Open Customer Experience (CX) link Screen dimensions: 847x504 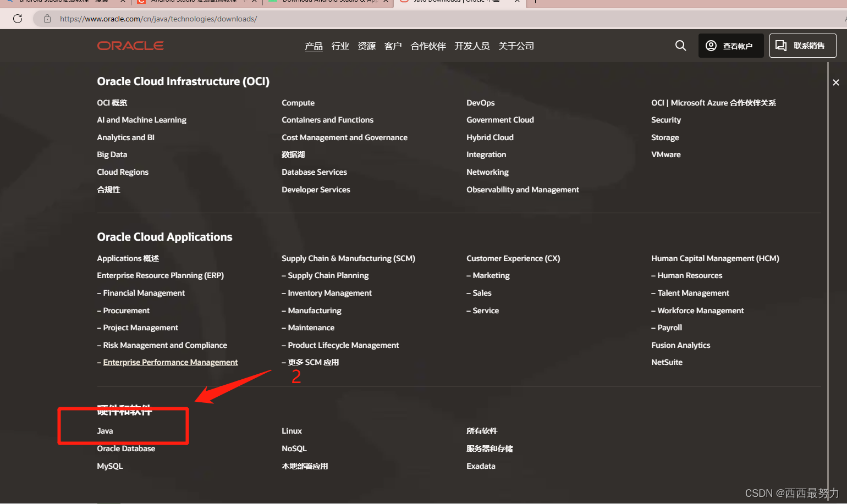[513, 258]
